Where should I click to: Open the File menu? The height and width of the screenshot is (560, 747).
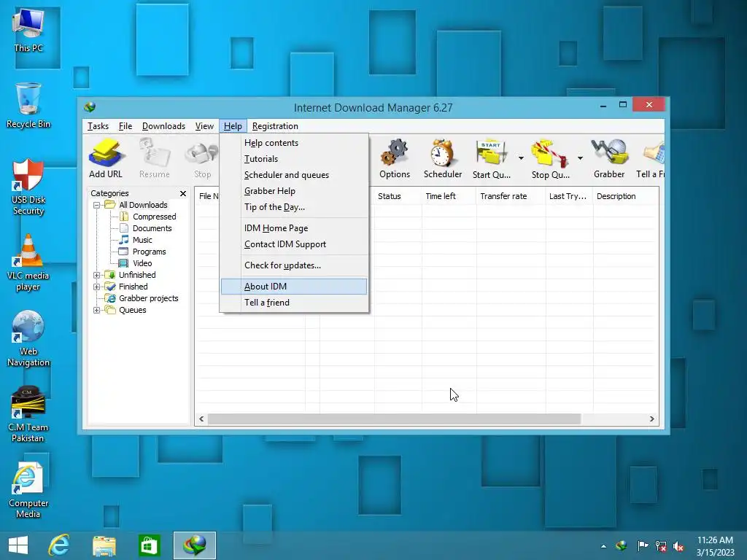click(x=125, y=126)
